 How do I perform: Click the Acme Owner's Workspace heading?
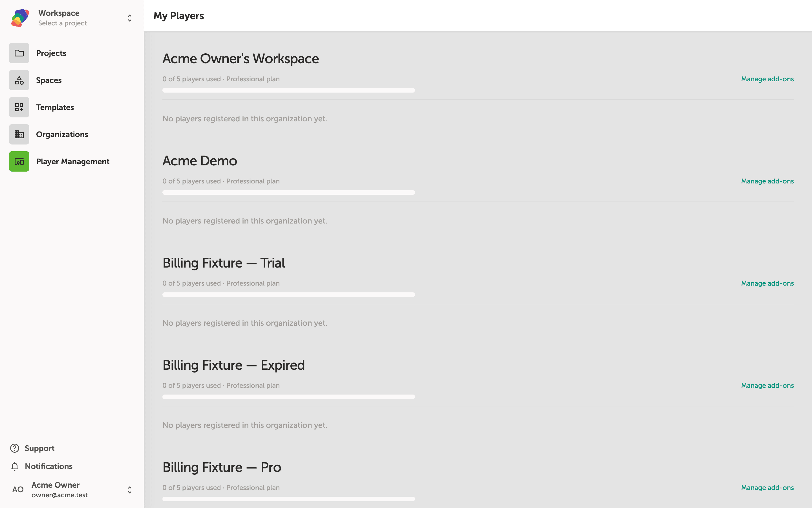pyautogui.click(x=240, y=59)
